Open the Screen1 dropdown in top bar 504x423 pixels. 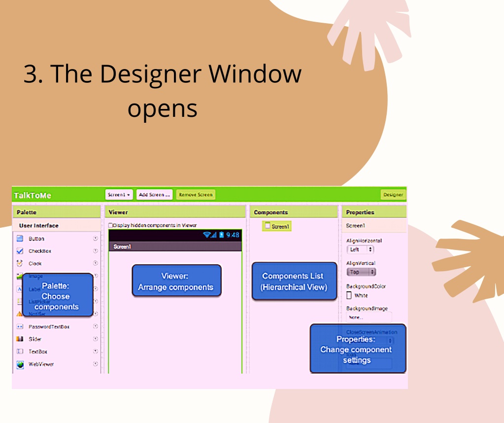(x=119, y=195)
